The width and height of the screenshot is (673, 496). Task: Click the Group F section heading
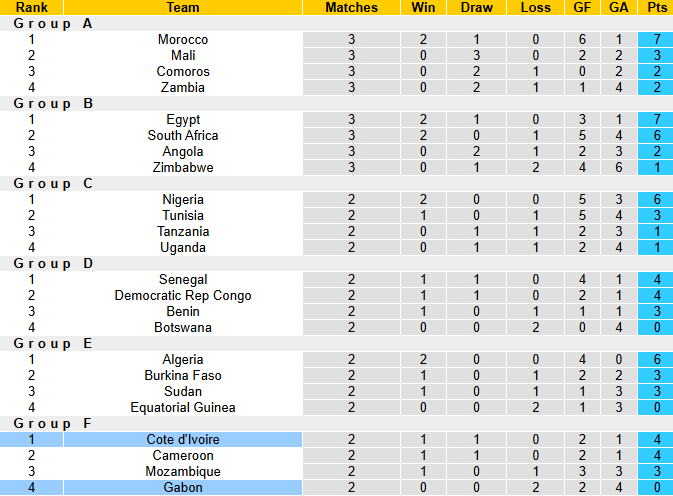[53, 423]
